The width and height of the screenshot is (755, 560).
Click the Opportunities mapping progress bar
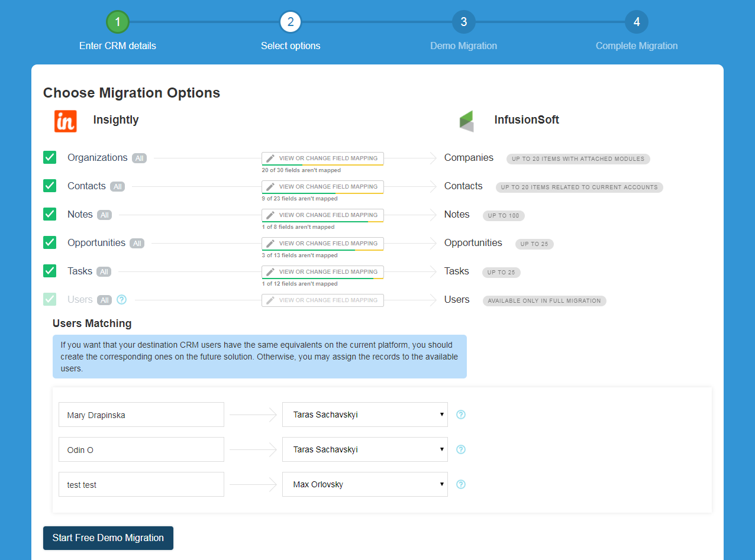coord(323,250)
